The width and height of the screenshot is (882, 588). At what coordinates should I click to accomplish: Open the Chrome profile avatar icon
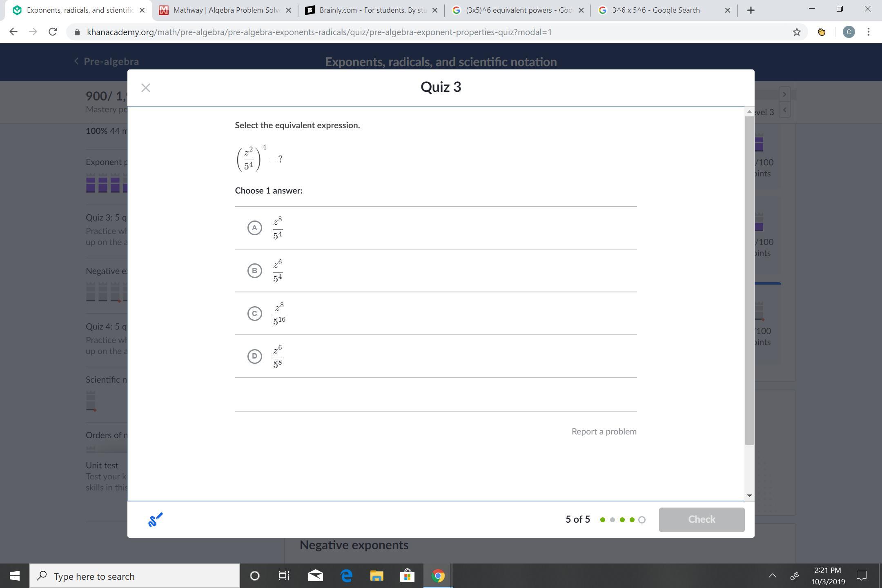point(849,32)
